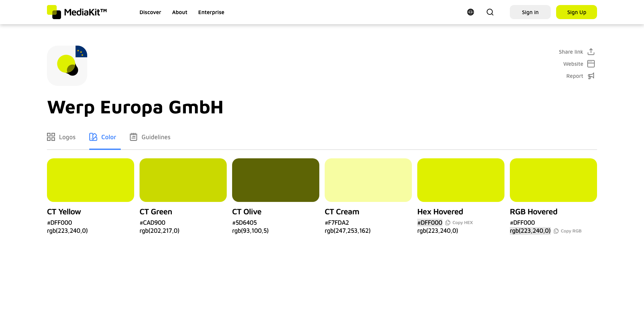
Task: Select the CT Olive color swatch
Action: [x=276, y=180]
